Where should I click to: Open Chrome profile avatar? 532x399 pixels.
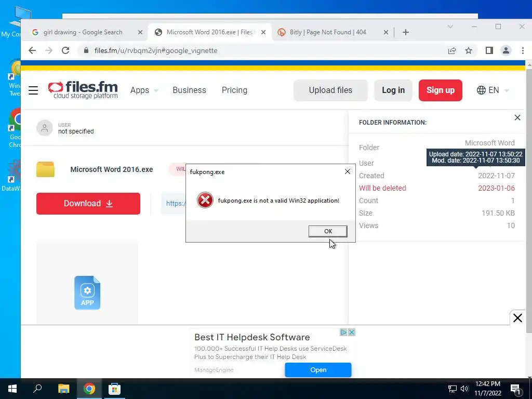tap(506, 50)
